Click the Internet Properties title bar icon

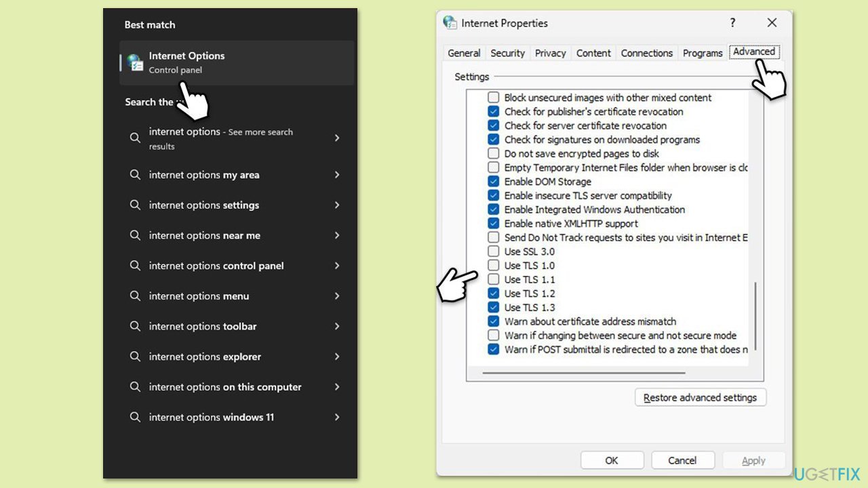(x=450, y=23)
